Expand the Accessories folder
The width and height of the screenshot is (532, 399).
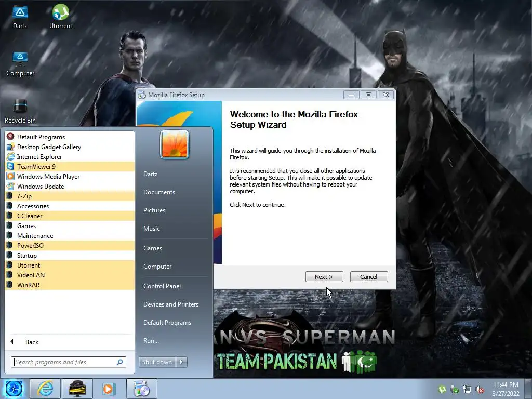click(x=70, y=206)
